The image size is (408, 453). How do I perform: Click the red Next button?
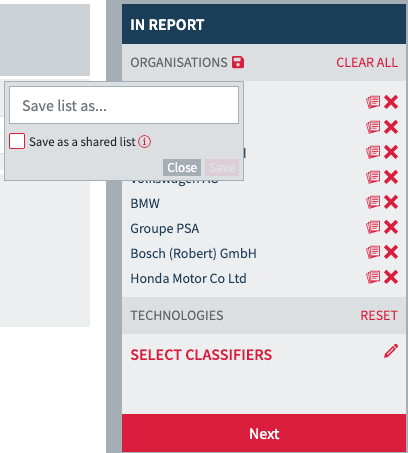[x=264, y=433]
